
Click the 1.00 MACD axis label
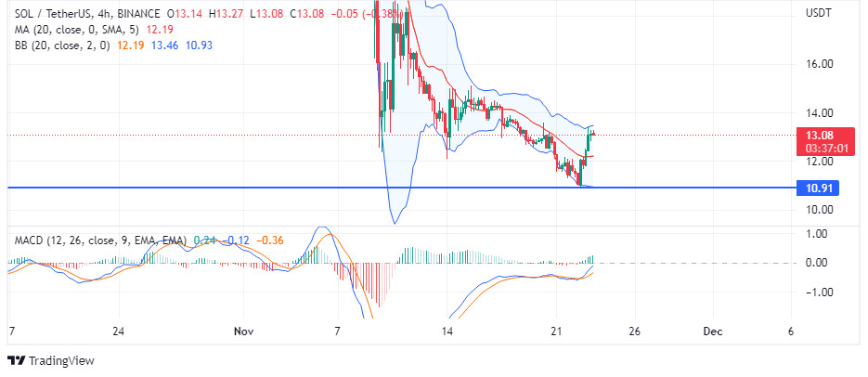click(817, 234)
